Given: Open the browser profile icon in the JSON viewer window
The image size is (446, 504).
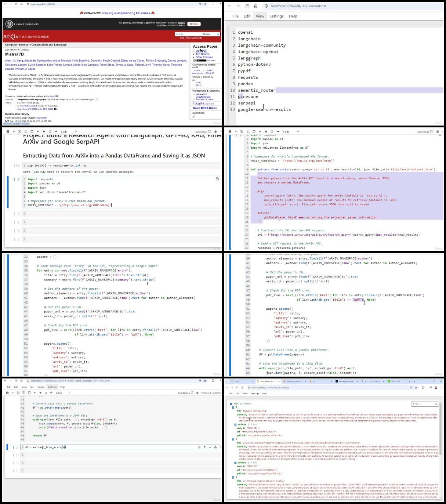Looking at the screenshot, I should (436, 387).
